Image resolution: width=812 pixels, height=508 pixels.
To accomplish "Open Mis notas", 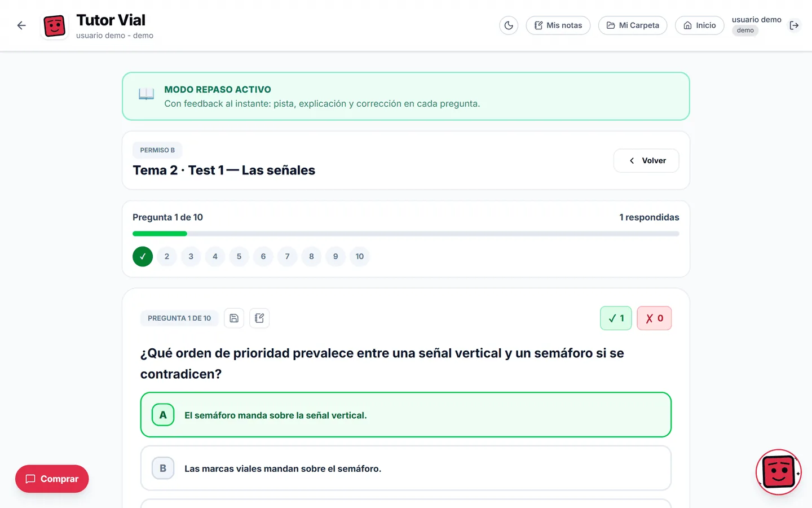I will [558, 25].
